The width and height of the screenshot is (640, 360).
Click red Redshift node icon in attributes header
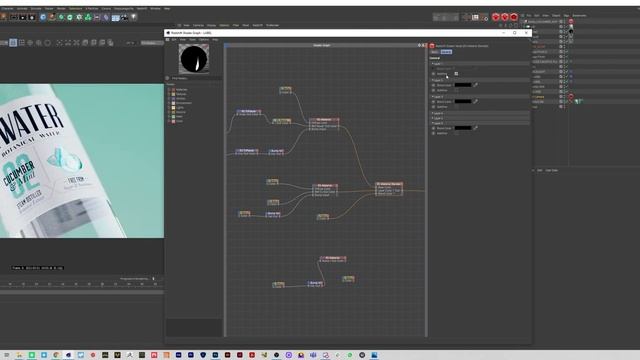(432, 46)
